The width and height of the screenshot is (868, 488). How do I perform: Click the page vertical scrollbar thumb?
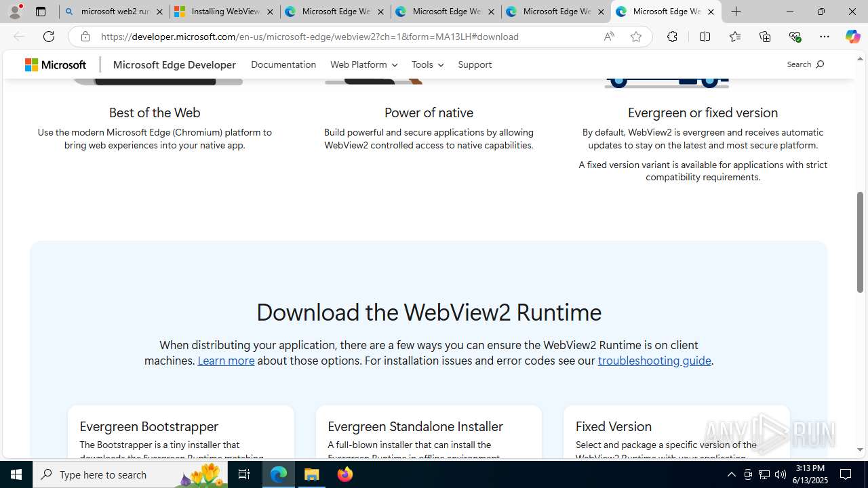coord(860,242)
